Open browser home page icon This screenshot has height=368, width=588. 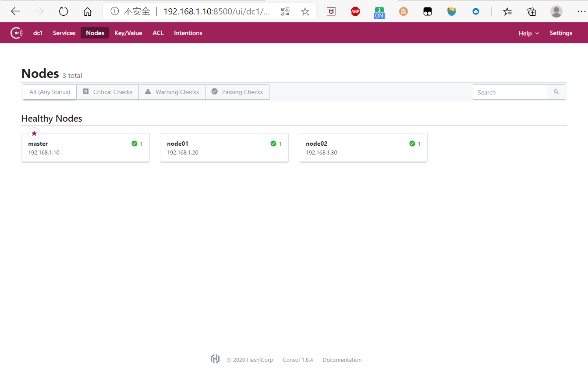88,12
